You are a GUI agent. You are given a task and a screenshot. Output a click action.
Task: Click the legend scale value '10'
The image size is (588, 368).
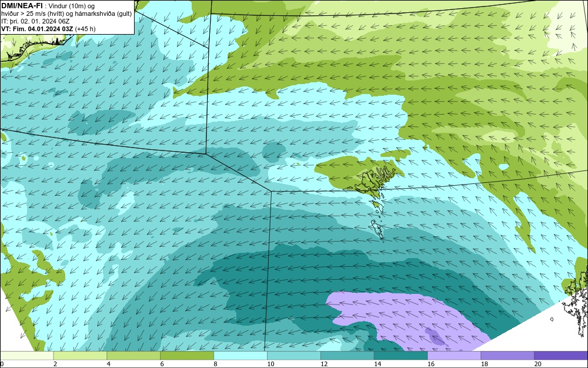[x=270, y=364]
